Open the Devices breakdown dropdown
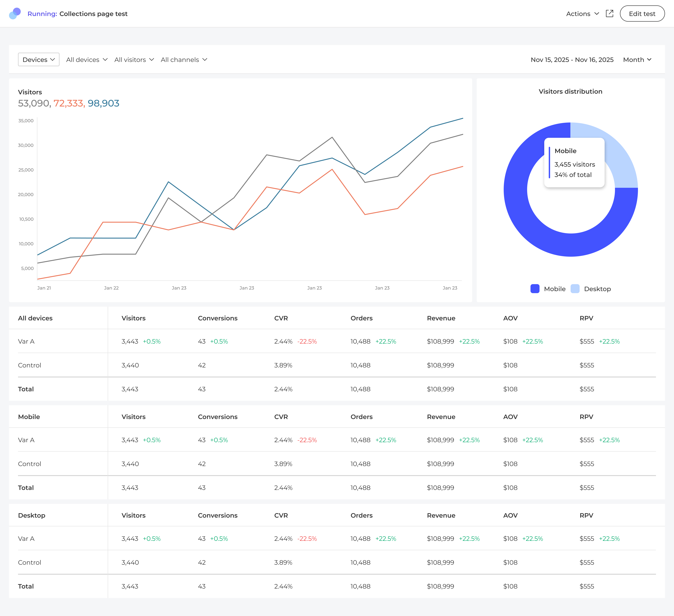Image resolution: width=674 pixels, height=616 pixels. click(x=38, y=59)
